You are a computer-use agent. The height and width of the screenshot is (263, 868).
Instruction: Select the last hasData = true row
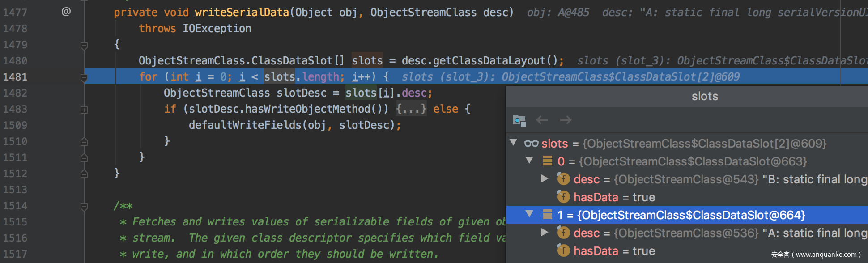click(x=614, y=251)
